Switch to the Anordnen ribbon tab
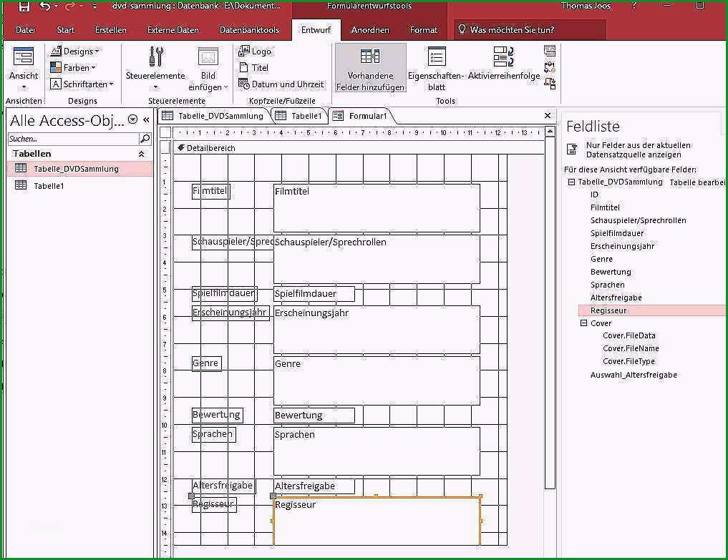 point(370,30)
